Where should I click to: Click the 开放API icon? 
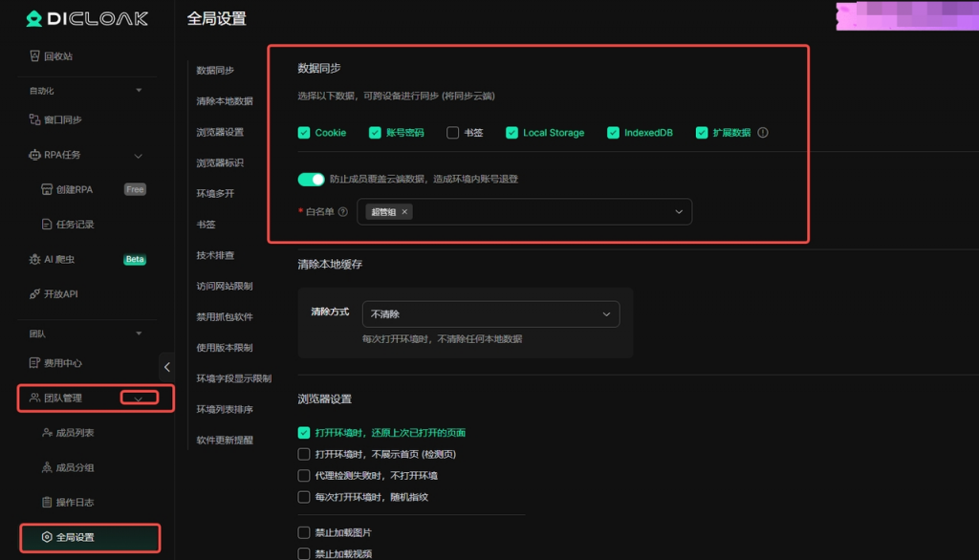(34, 294)
